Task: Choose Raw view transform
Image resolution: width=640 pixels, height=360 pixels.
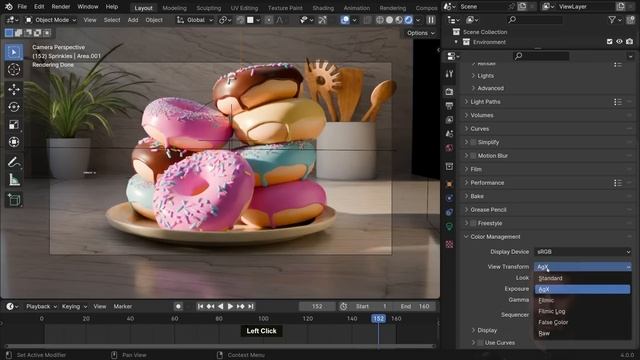Action: [582, 333]
